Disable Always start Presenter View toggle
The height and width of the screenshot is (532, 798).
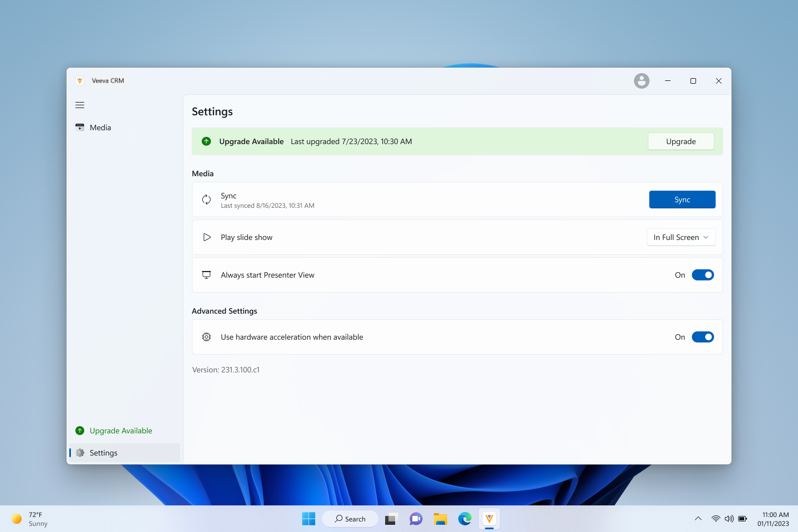[x=703, y=275]
